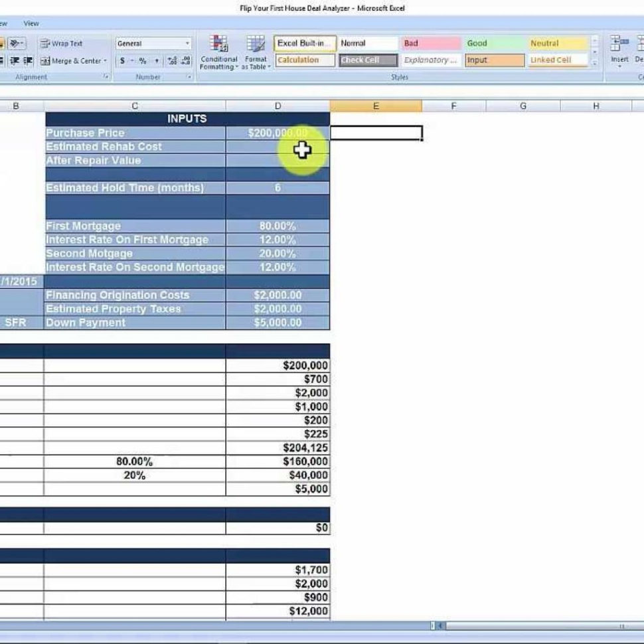Image resolution: width=644 pixels, height=644 pixels.
Task: Select column E header
Action: (x=376, y=106)
